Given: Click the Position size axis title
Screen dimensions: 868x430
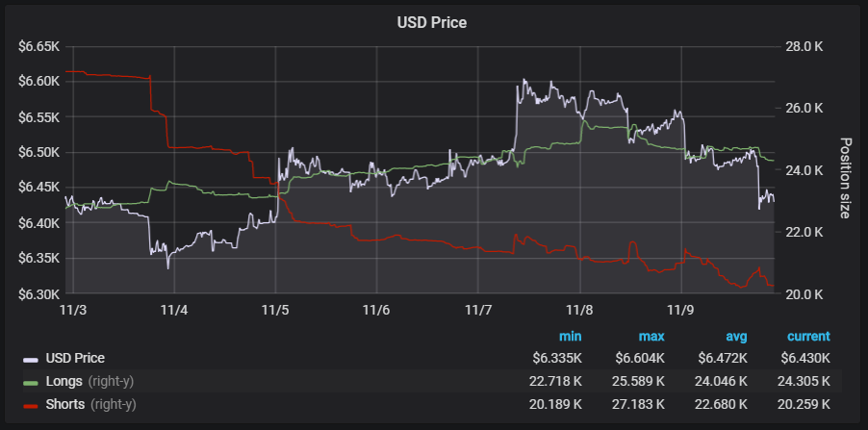Looking at the screenshot, I should (x=845, y=178).
